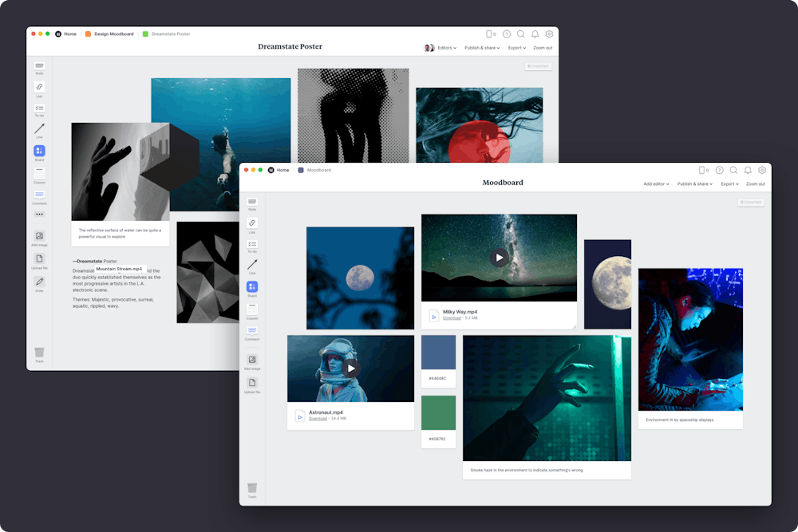Toggle the Unsorted filter on the Moodboard
Image resolution: width=798 pixels, height=532 pixels.
750,202
